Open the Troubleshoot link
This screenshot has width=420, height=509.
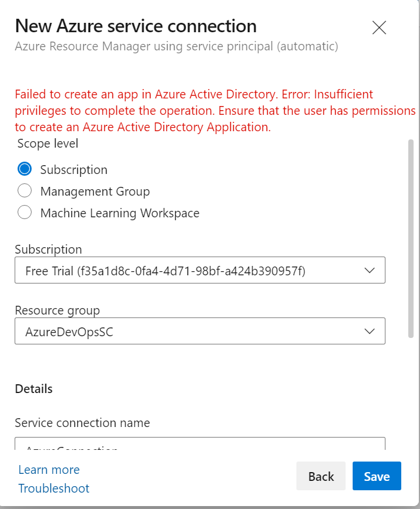54,488
